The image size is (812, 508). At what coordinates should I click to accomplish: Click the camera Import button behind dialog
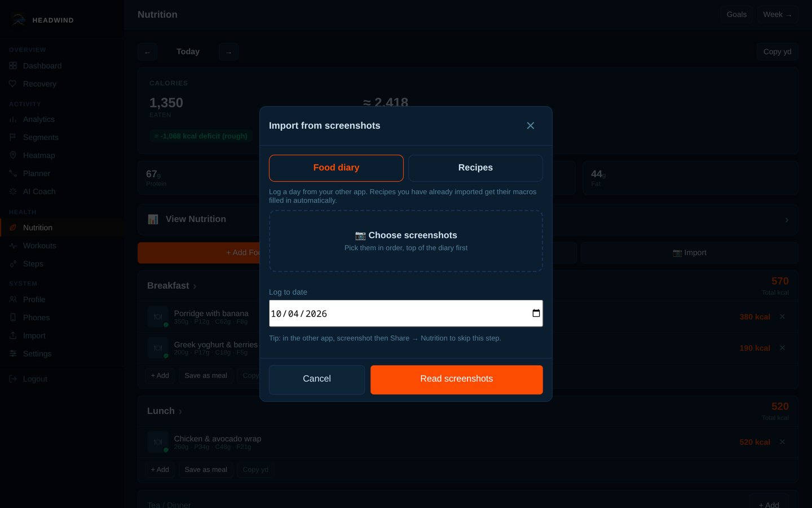point(689,253)
